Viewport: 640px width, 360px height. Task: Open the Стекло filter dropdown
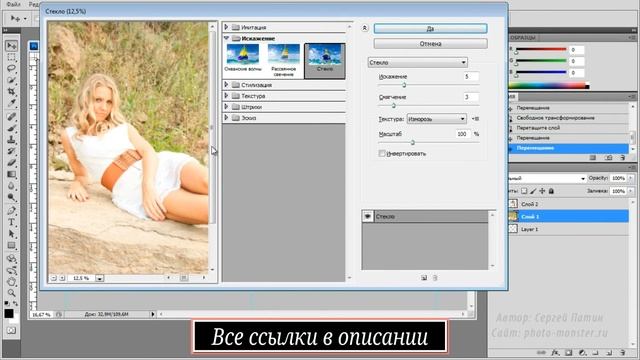click(x=418, y=62)
